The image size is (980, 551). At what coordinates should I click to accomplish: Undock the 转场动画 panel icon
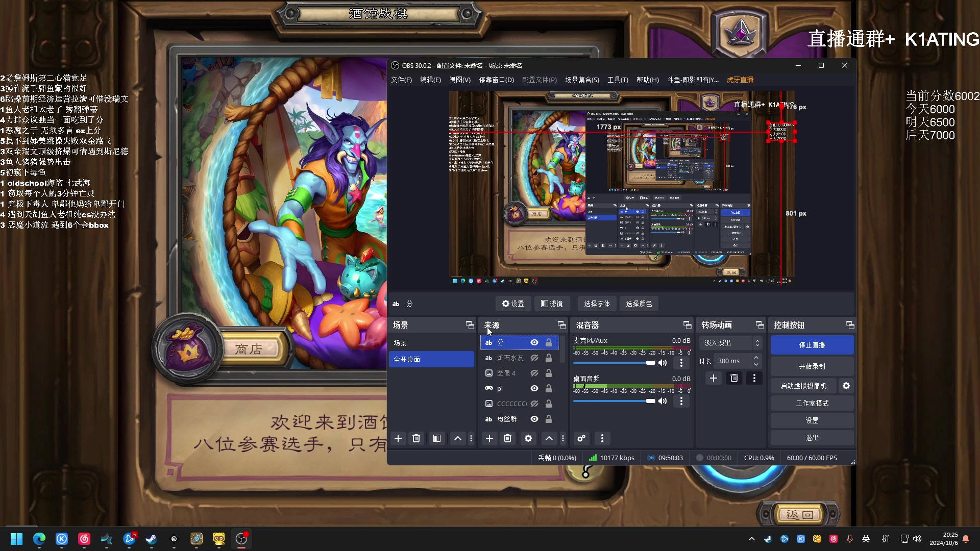759,325
